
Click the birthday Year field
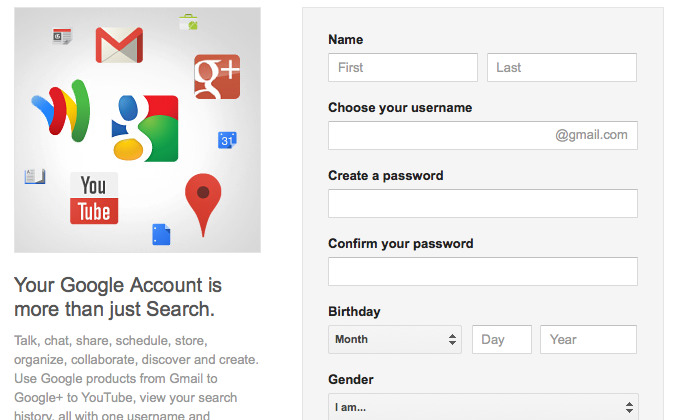[x=588, y=339]
